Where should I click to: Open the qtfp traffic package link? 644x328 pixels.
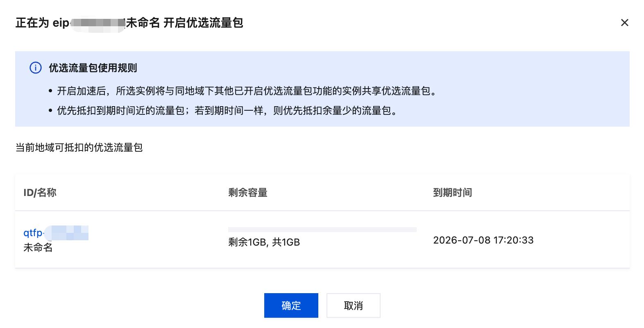click(34, 233)
